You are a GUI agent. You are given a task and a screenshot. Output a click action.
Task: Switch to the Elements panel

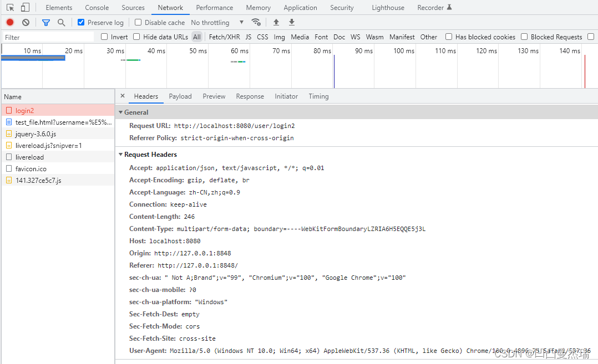coord(59,8)
